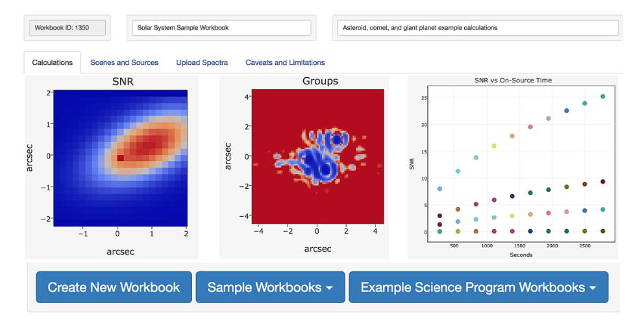Open the Calculations tab
This screenshot has width=644, height=322.
pyautogui.click(x=52, y=62)
